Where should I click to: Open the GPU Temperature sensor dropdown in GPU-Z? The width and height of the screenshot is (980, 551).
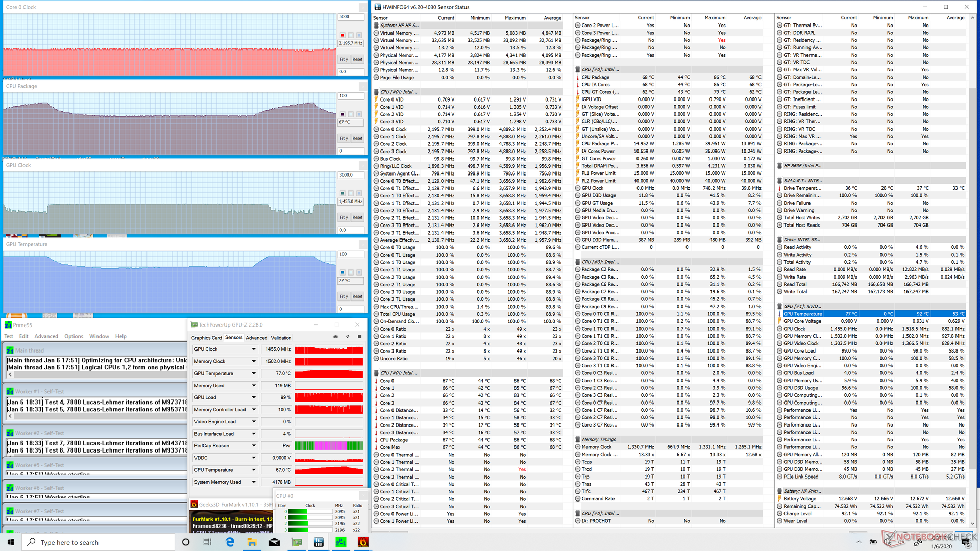(254, 373)
